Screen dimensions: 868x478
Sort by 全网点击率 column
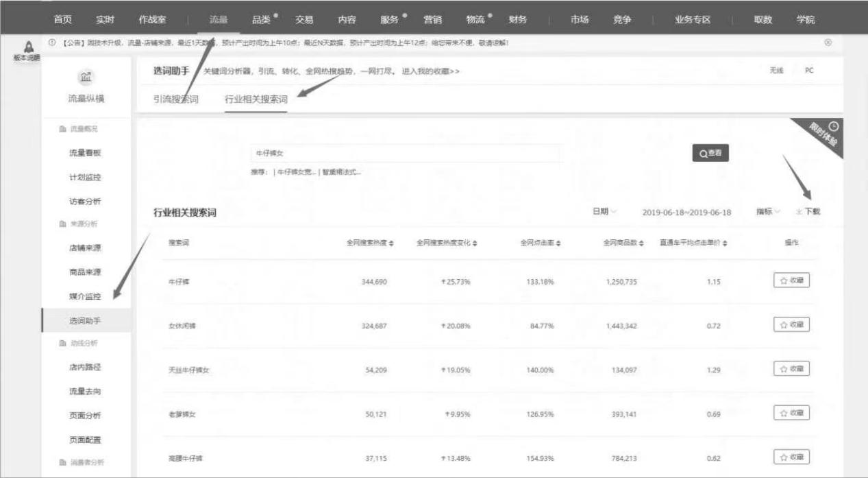pos(560,244)
